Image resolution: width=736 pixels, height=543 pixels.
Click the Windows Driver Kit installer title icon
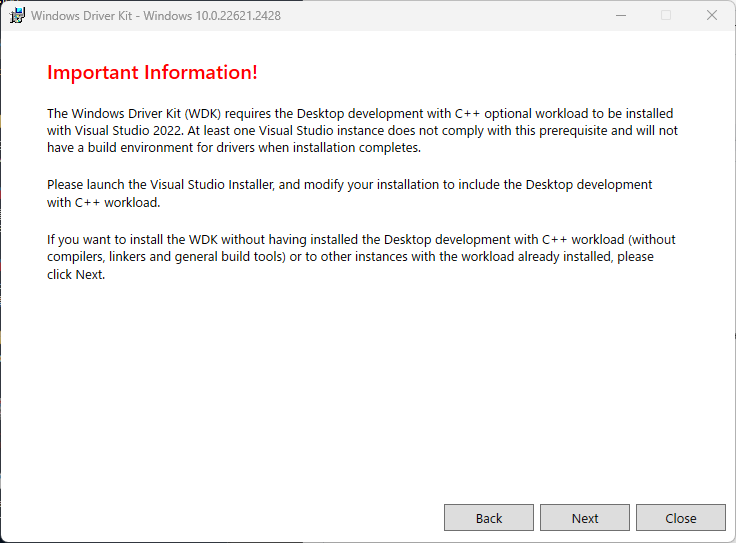click(x=17, y=15)
